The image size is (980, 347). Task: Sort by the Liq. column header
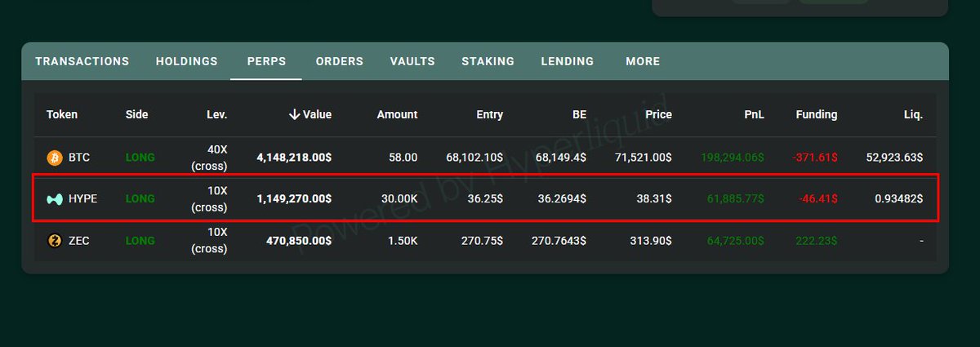pos(912,114)
